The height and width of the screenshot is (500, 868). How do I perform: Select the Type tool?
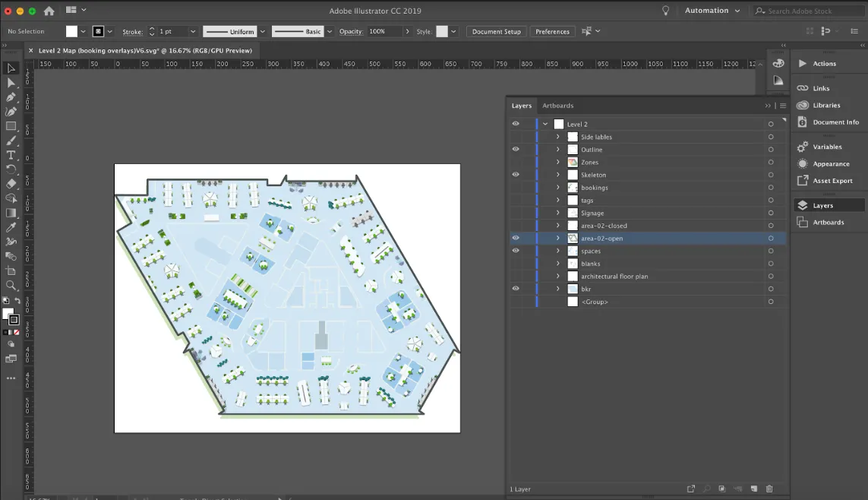pyautogui.click(x=11, y=155)
